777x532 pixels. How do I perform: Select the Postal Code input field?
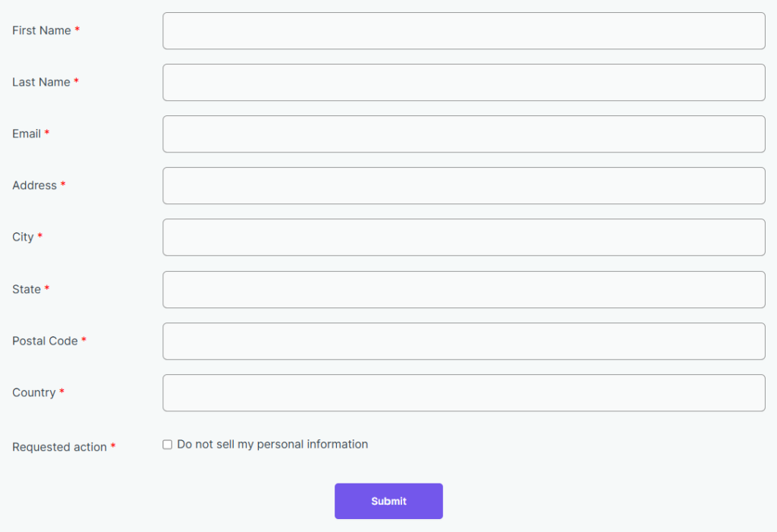click(464, 341)
